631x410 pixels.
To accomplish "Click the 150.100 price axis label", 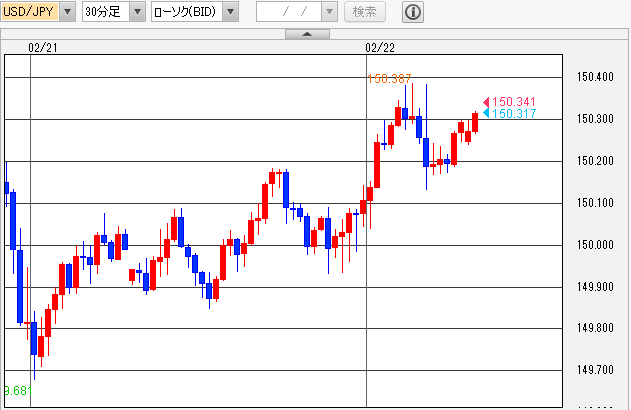I will click(x=595, y=202).
